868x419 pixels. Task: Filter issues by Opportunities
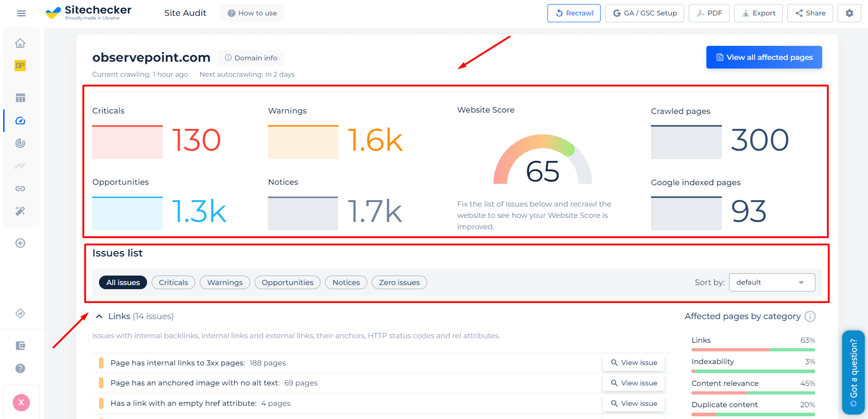(287, 282)
